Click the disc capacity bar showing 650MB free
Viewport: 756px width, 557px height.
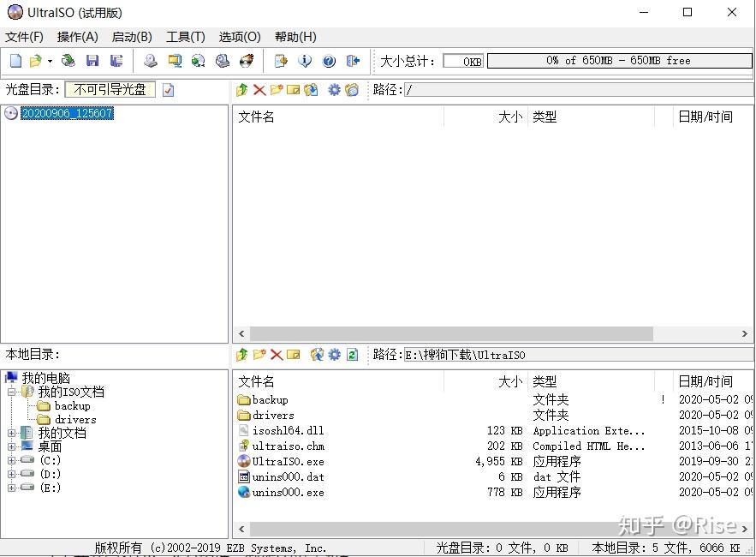pyautogui.click(x=620, y=61)
